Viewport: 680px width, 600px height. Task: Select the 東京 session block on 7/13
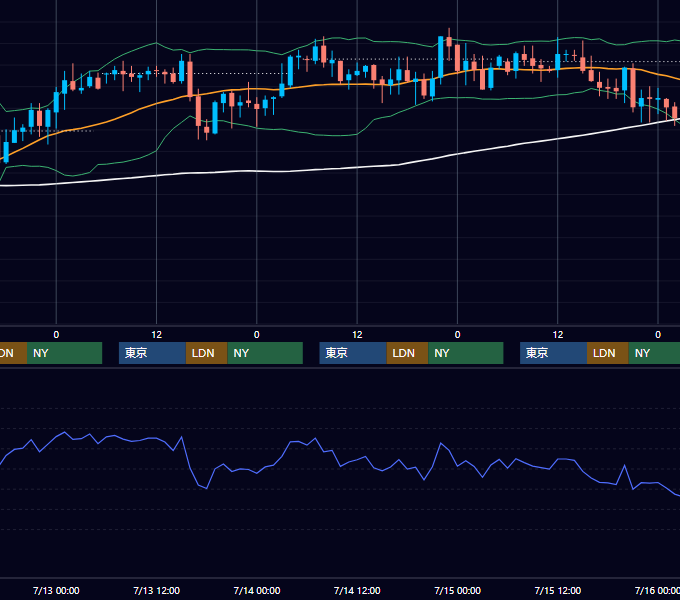coord(152,353)
